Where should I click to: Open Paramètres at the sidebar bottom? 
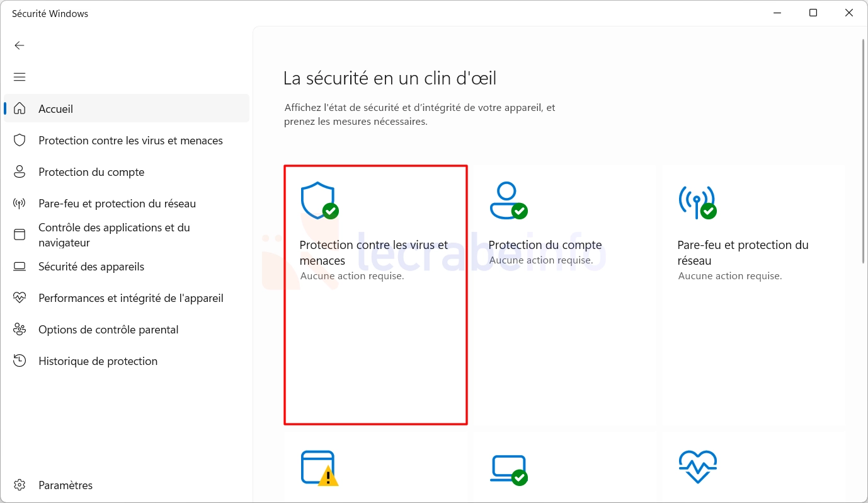127,485
